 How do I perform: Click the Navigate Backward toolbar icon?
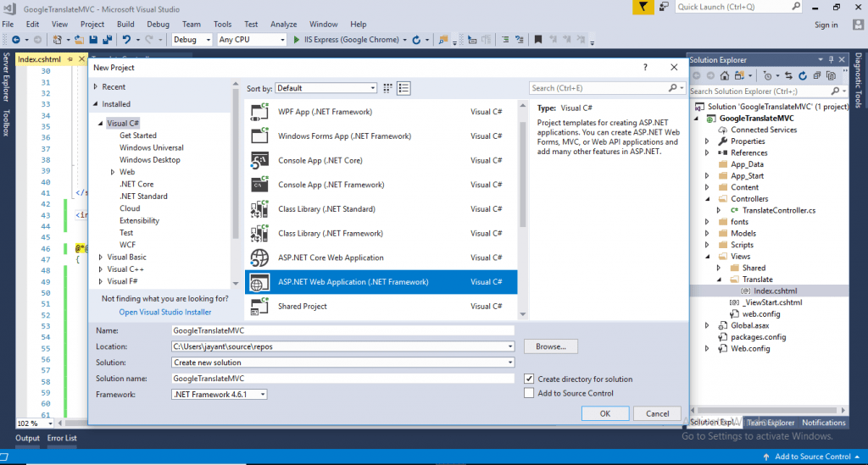pyautogui.click(x=15, y=40)
